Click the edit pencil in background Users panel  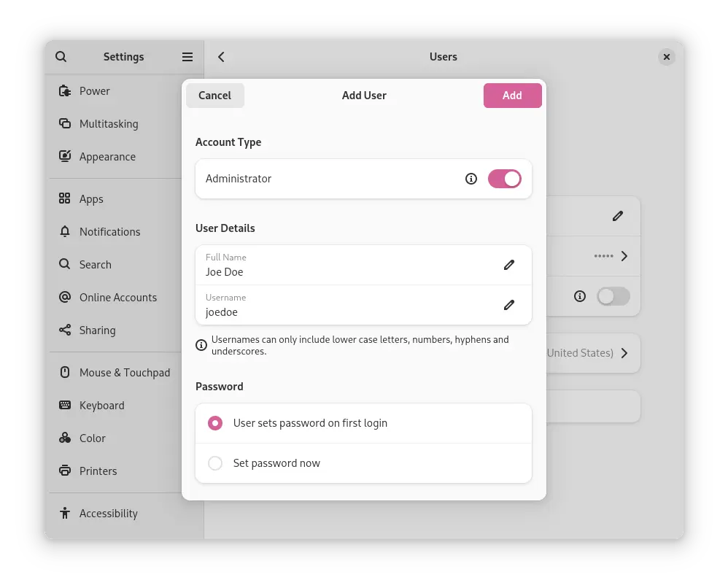(x=618, y=216)
